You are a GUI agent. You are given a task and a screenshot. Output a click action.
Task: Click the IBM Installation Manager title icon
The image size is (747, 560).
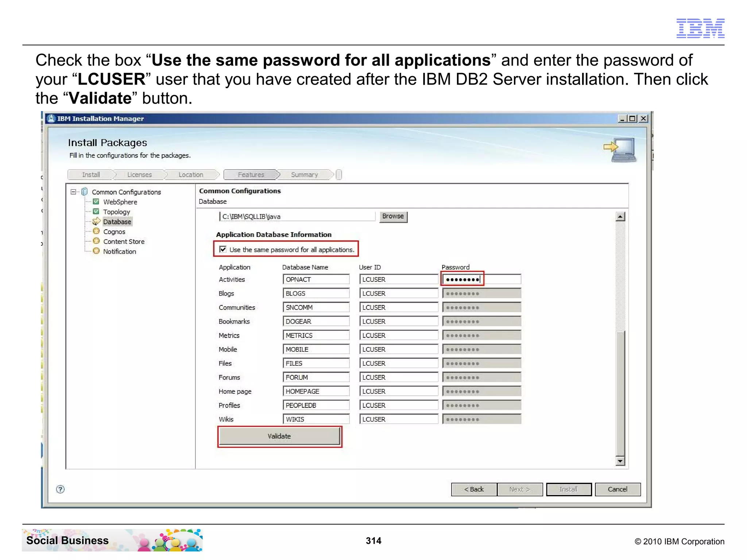point(51,118)
